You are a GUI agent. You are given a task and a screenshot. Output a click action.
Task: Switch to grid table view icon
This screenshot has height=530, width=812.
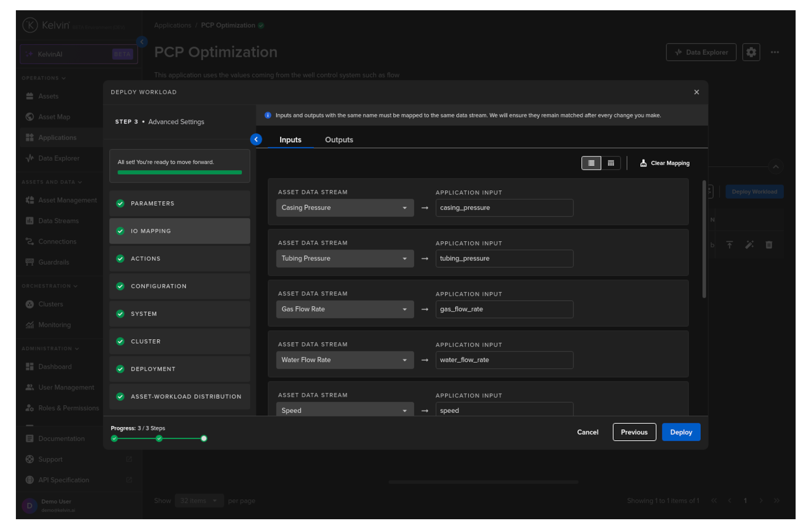pos(611,163)
